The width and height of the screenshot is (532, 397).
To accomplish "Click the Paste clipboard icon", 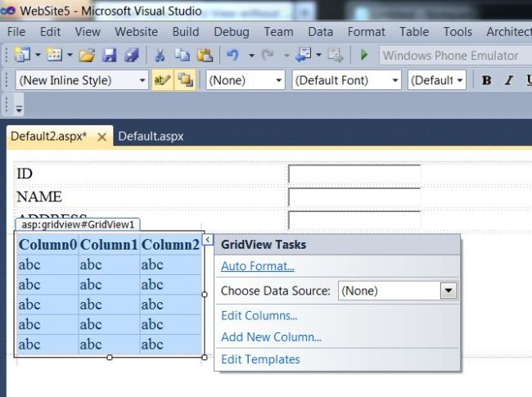I will pyautogui.click(x=204, y=56).
